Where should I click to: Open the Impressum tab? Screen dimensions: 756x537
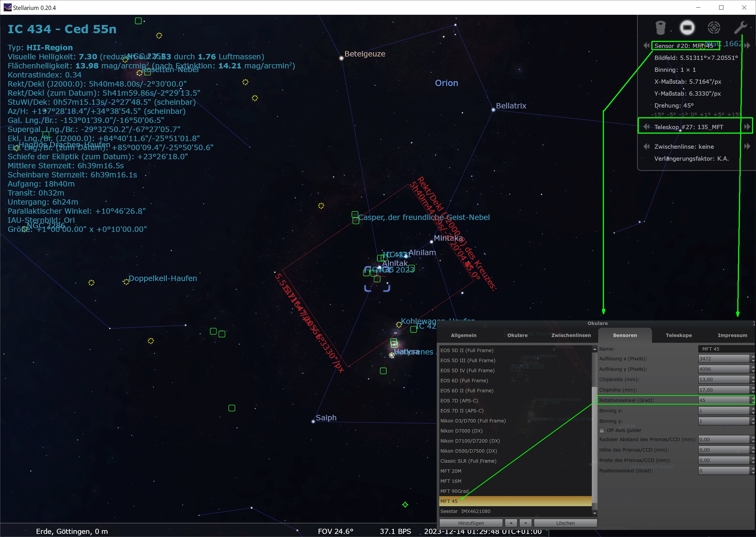(x=732, y=335)
